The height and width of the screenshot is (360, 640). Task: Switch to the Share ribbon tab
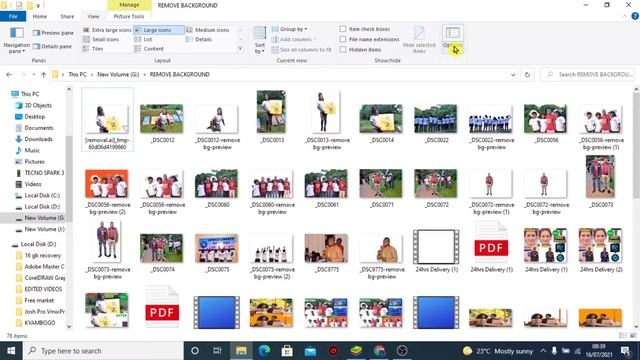coord(67,16)
